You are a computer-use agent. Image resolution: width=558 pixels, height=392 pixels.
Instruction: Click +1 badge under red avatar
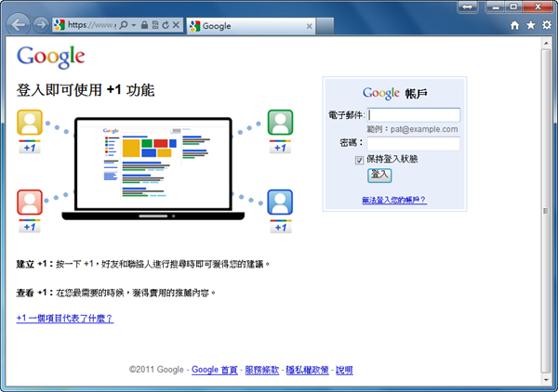tap(30, 227)
